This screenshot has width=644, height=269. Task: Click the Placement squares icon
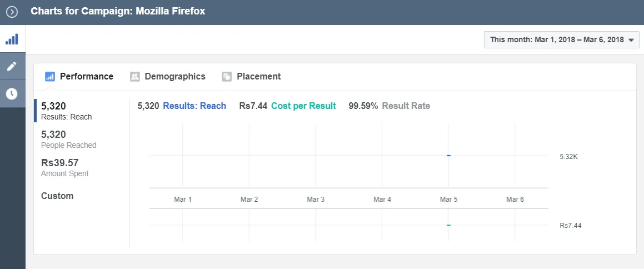click(x=227, y=76)
